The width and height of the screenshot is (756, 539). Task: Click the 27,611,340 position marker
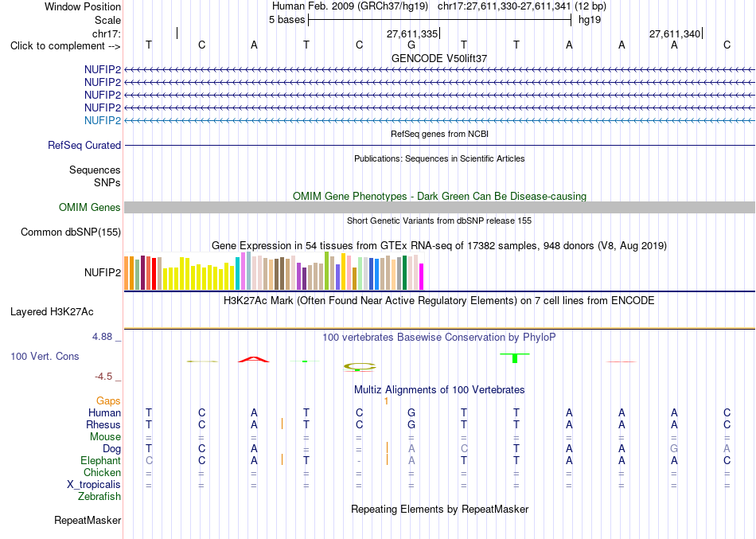(675, 33)
